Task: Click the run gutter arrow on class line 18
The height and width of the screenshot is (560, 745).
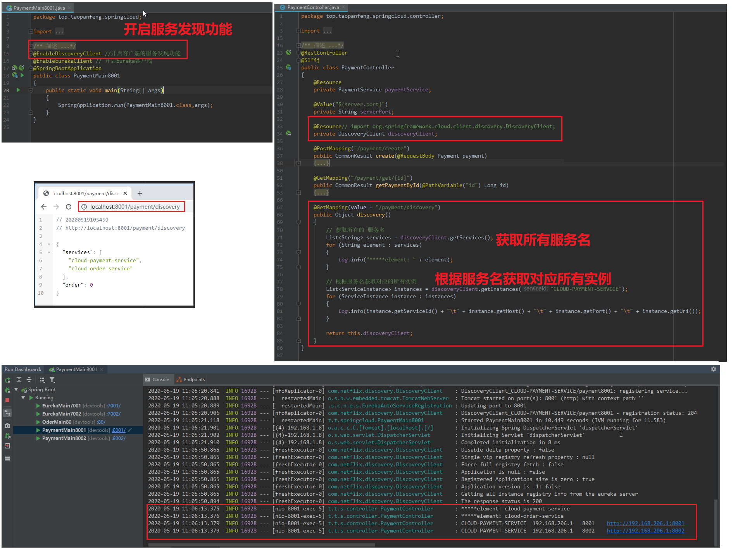Action: pyautogui.click(x=22, y=76)
